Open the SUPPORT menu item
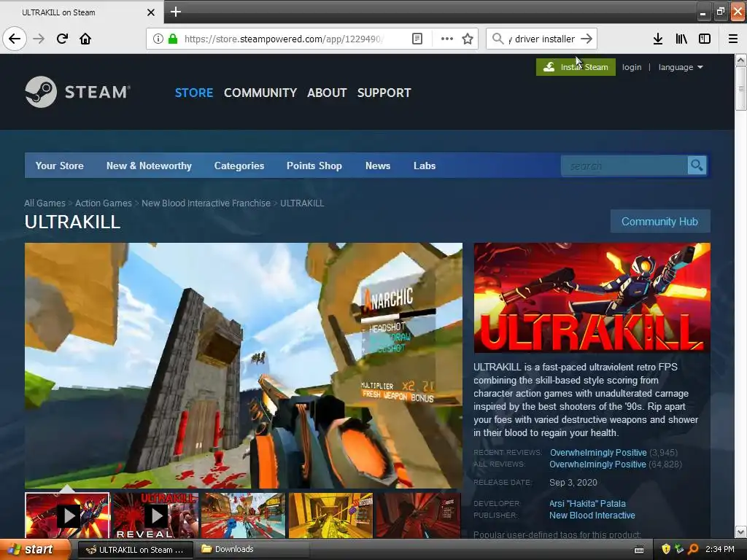Viewport: 747px width, 560px height. (384, 93)
